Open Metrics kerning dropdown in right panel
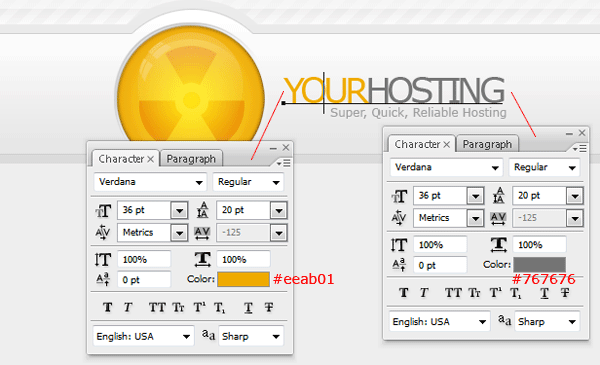Viewport: 600px width, 365px height. click(x=476, y=218)
